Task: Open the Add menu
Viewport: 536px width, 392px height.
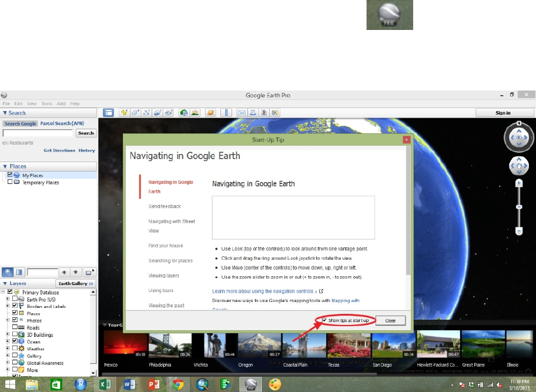Action: [x=61, y=103]
